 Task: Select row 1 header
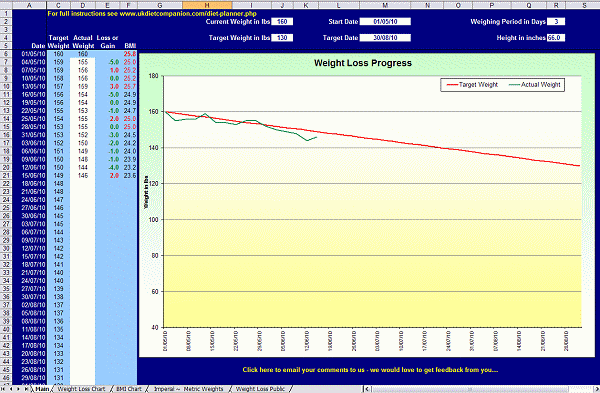(x=6, y=14)
